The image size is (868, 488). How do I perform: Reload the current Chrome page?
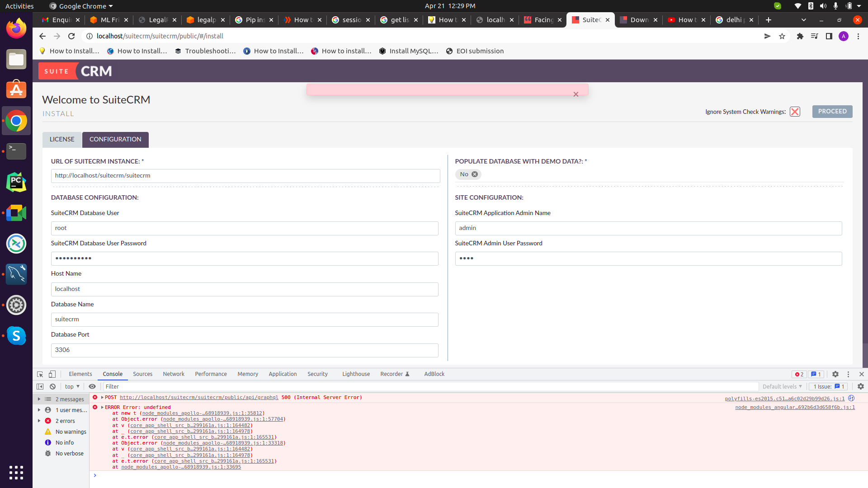coord(71,36)
